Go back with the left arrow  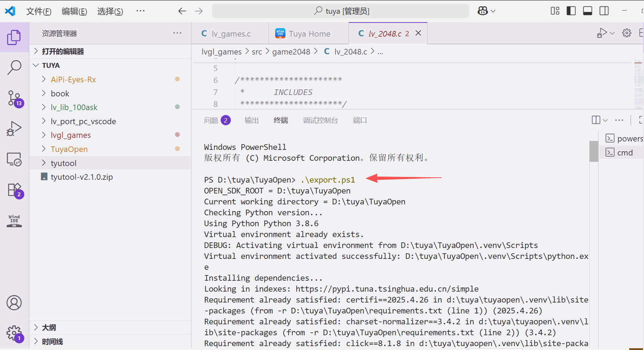(182, 11)
